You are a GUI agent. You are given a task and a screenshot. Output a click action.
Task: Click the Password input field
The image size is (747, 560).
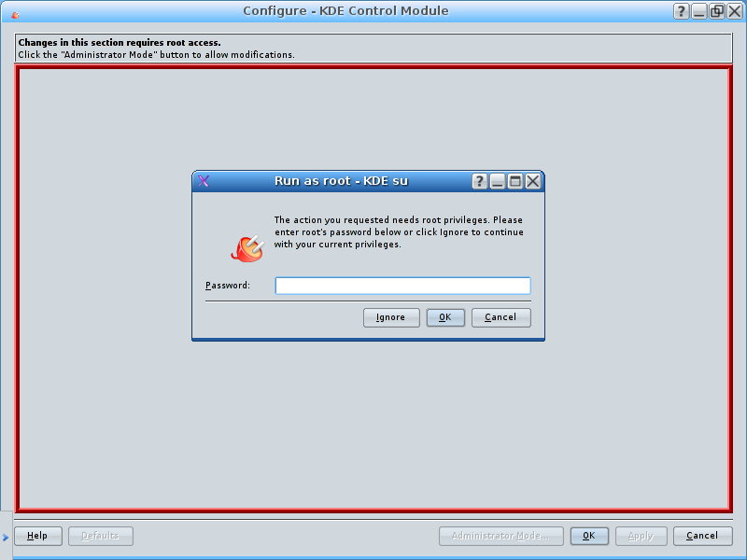[402, 286]
